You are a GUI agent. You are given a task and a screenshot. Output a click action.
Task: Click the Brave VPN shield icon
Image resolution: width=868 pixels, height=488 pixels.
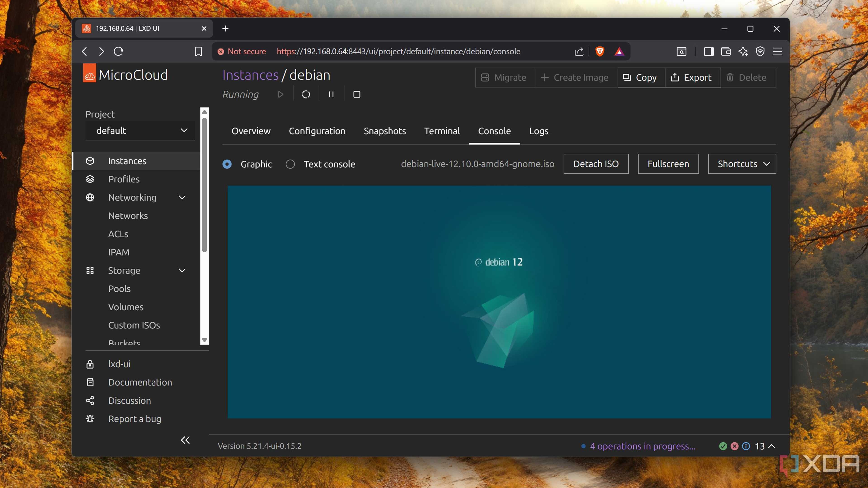point(760,52)
